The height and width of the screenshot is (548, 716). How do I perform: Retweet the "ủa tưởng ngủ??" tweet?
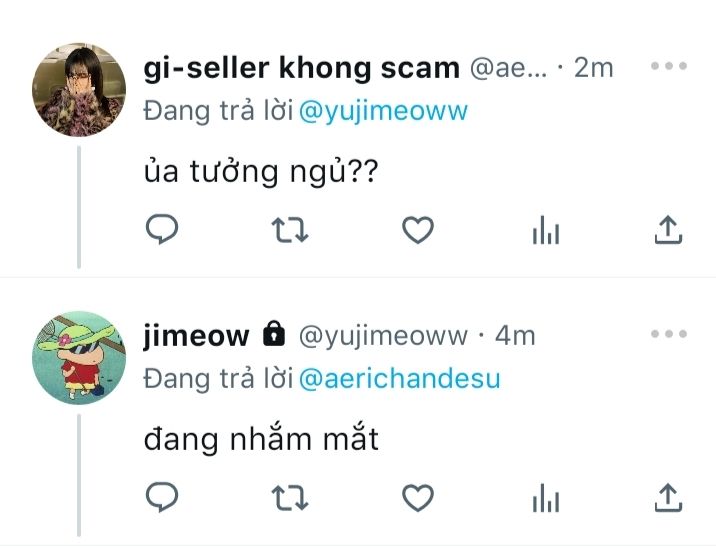coord(290,229)
